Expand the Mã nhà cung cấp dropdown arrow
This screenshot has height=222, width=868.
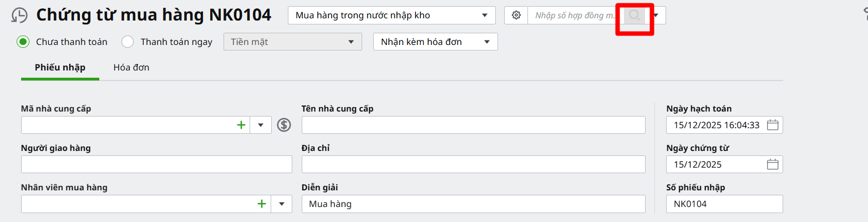coord(261,125)
